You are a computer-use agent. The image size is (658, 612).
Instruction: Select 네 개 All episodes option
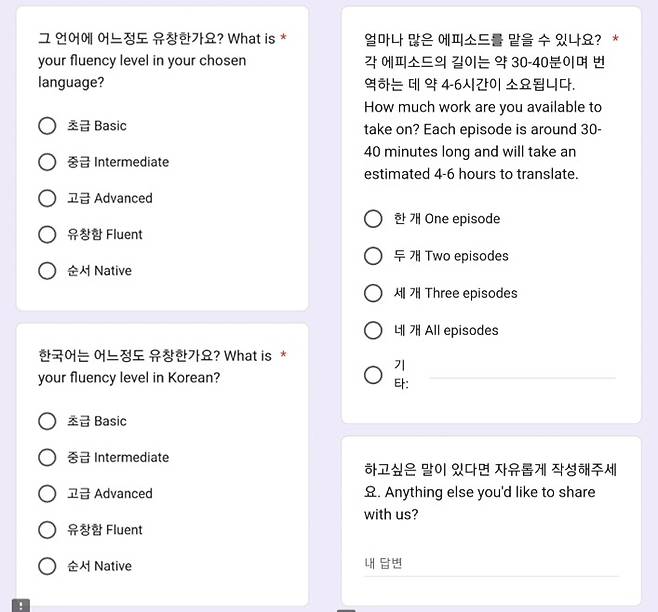coord(373,330)
